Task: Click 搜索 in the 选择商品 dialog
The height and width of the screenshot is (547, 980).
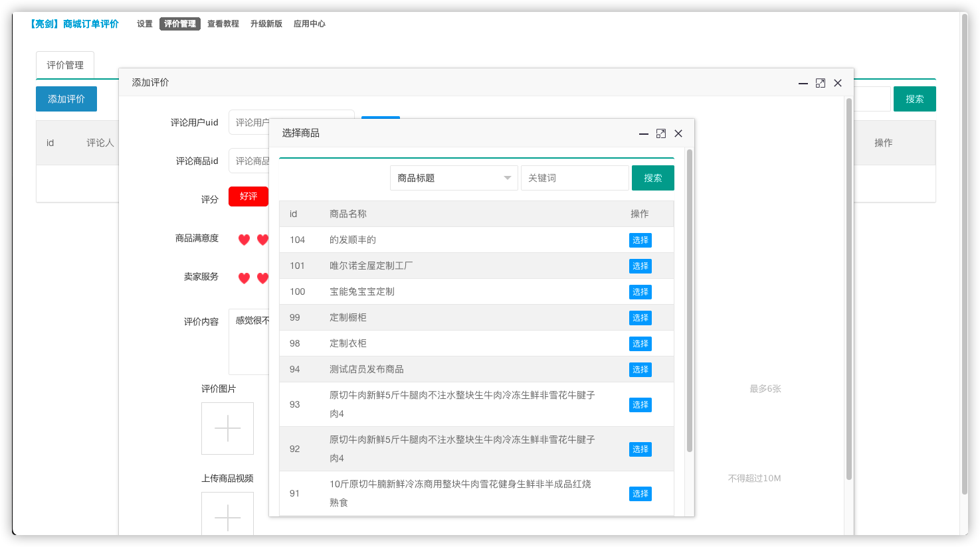Action: pyautogui.click(x=653, y=178)
